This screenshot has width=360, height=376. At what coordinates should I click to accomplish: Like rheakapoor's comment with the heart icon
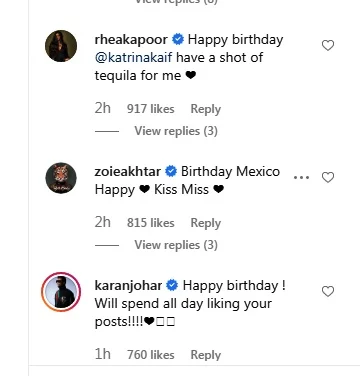pyautogui.click(x=328, y=45)
